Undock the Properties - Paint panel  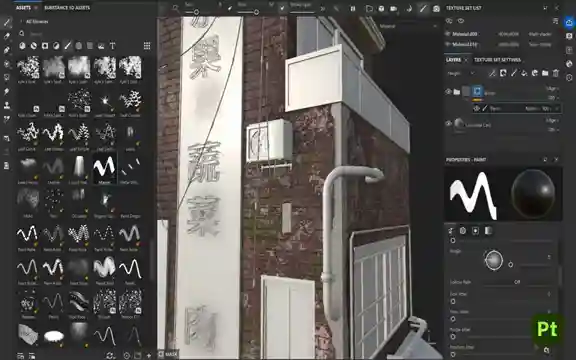click(545, 159)
